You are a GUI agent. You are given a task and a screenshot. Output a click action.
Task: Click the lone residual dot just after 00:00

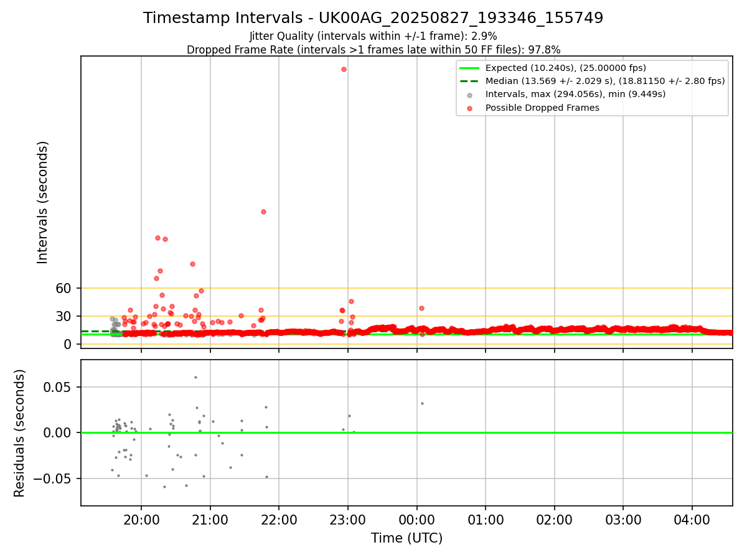pyautogui.click(x=422, y=403)
